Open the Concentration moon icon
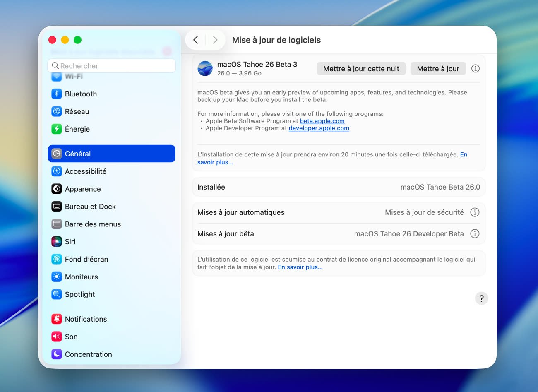Viewport: 538px width, 392px height. 57,354
